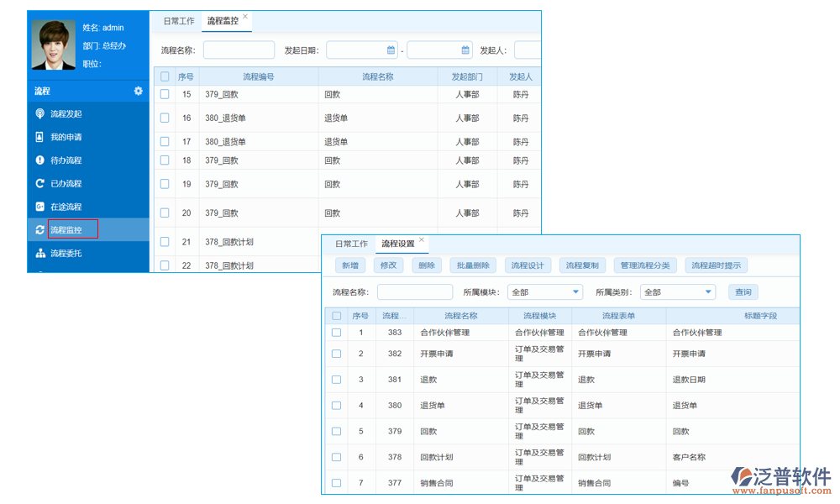The image size is (840, 504).
Task: Select the header checkbox in 流程设置 table
Action: [337, 315]
